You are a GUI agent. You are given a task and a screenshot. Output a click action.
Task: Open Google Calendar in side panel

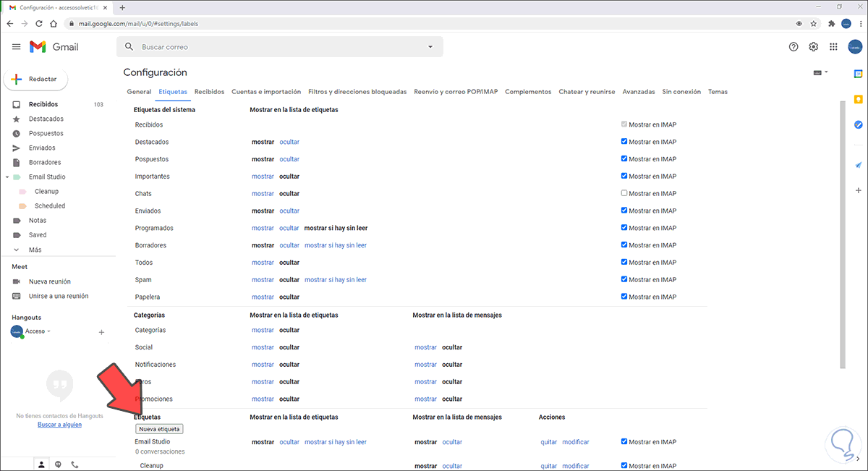coord(858,73)
